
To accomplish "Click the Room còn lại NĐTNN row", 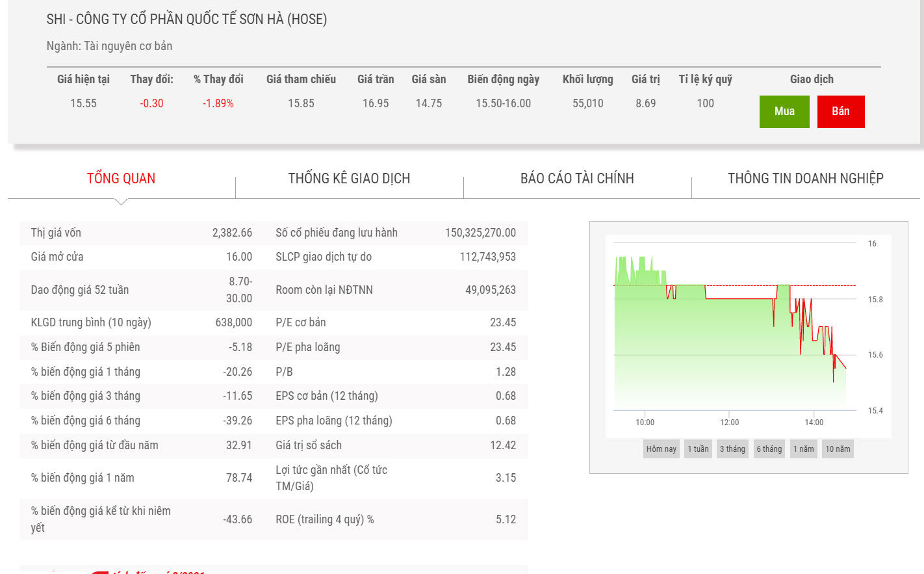I will 395,290.
